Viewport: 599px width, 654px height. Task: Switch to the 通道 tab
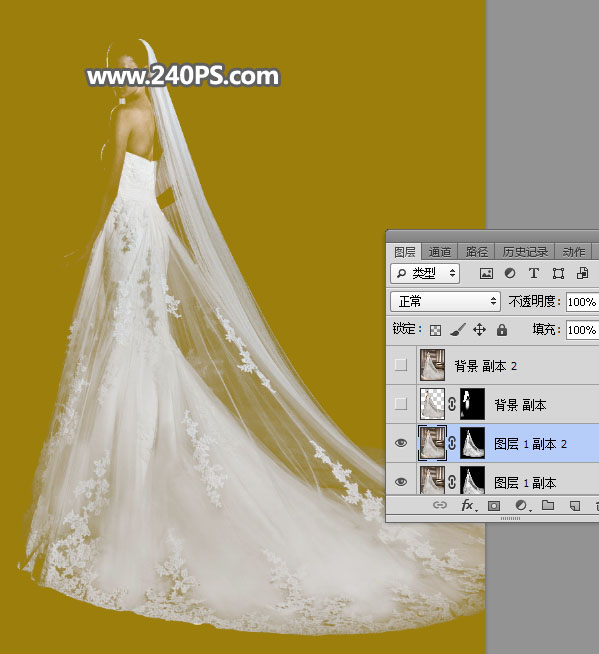pyautogui.click(x=440, y=252)
